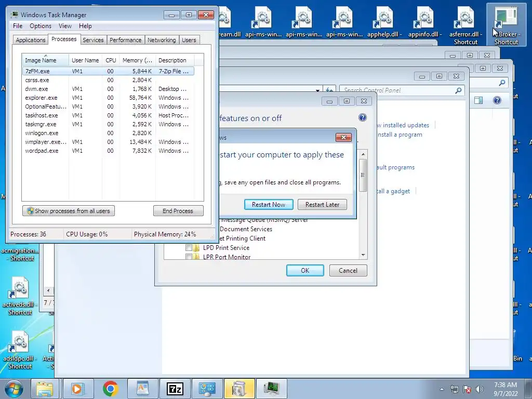Switch to the Users tab
This screenshot has height=399, width=532.
click(x=189, y=40)
